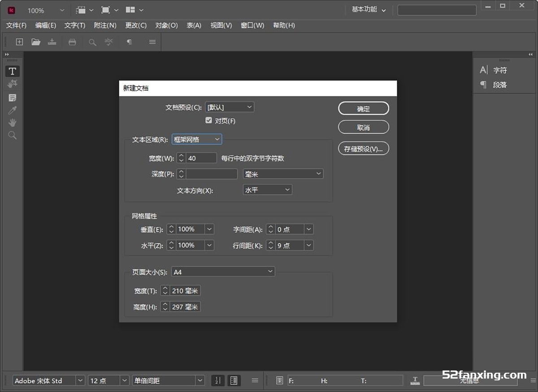Screen dimensions: 538x392
Task: Click the page 高度(H) 297 毫米 field
Action: (x=185, y=307)
